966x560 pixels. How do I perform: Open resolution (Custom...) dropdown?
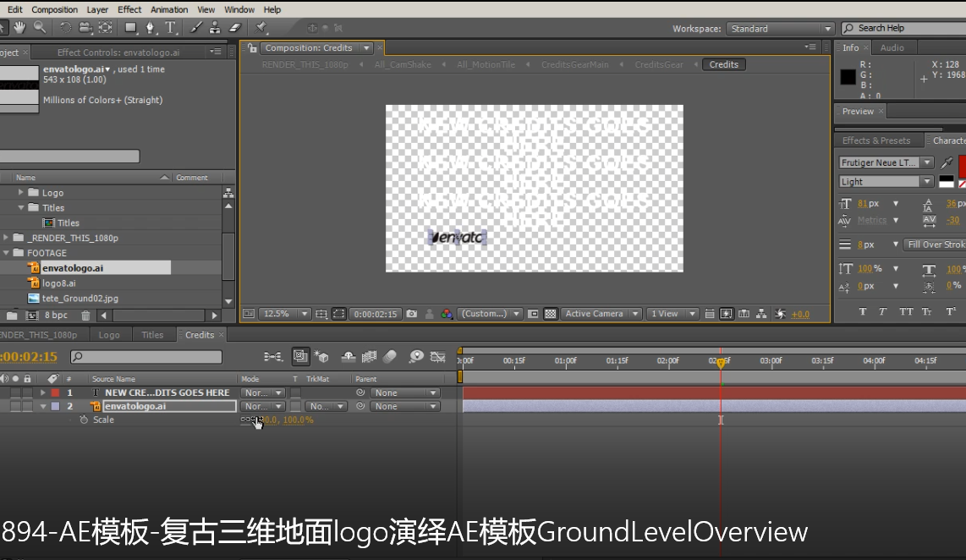491,314
